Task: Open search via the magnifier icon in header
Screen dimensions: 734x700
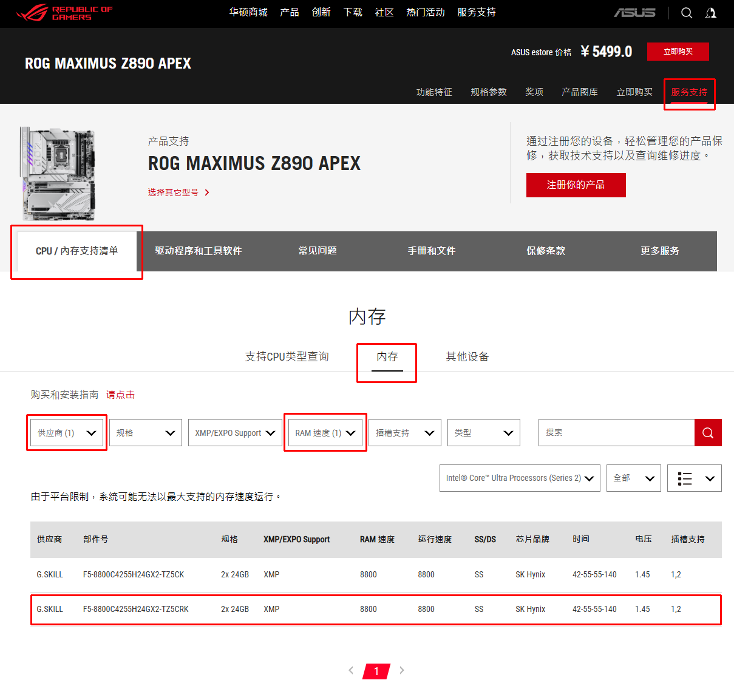Action: pos(687,13)
